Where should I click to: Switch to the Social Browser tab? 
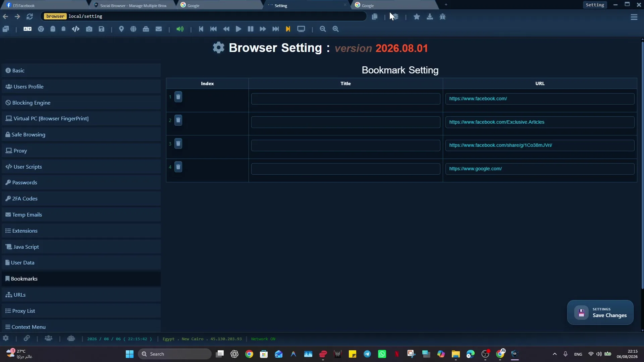point(133,5)
